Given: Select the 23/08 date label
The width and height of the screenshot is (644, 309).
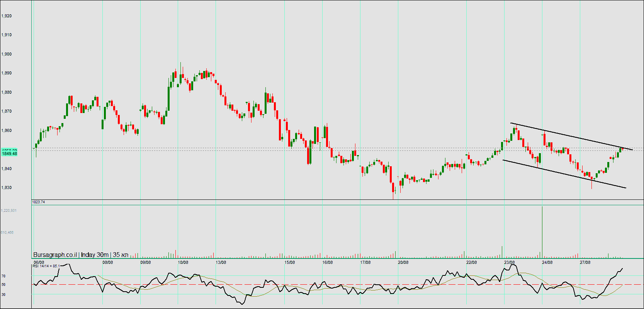Looking at the screenshot, I should pos(510,262).
